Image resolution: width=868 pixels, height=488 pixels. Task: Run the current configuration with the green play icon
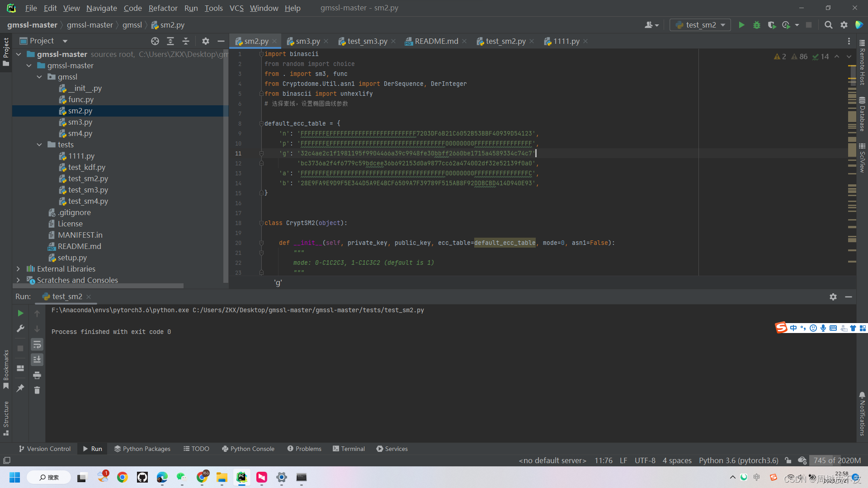pyautogui.click(x=741, y=25)
